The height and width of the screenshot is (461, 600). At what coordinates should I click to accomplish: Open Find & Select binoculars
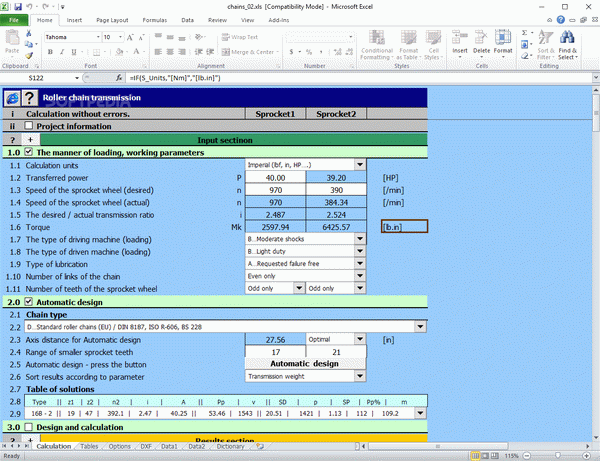coord(567,45)
